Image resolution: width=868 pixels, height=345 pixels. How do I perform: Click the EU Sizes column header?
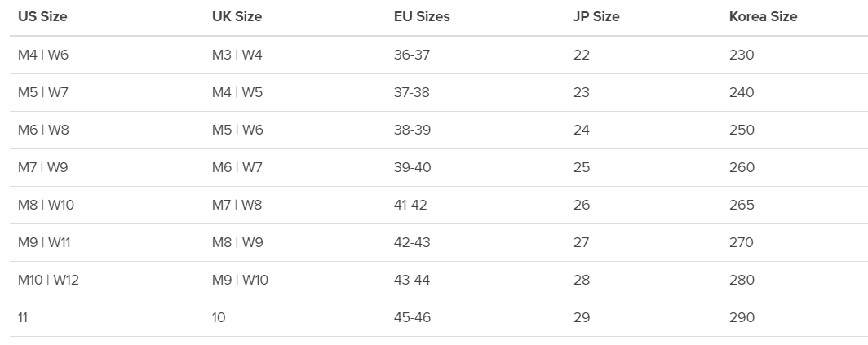pyautogui.click(x=422, y=16)
